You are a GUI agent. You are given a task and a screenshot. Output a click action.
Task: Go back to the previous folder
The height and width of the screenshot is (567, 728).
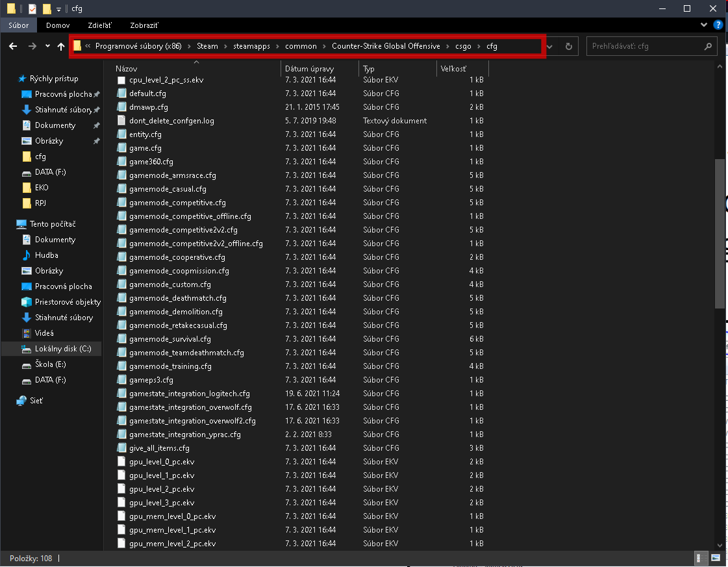pyautogui.click(x=13, y=46)
